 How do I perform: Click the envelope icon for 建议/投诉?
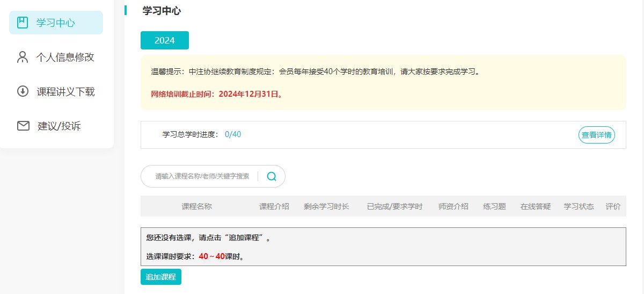(23, 126)
